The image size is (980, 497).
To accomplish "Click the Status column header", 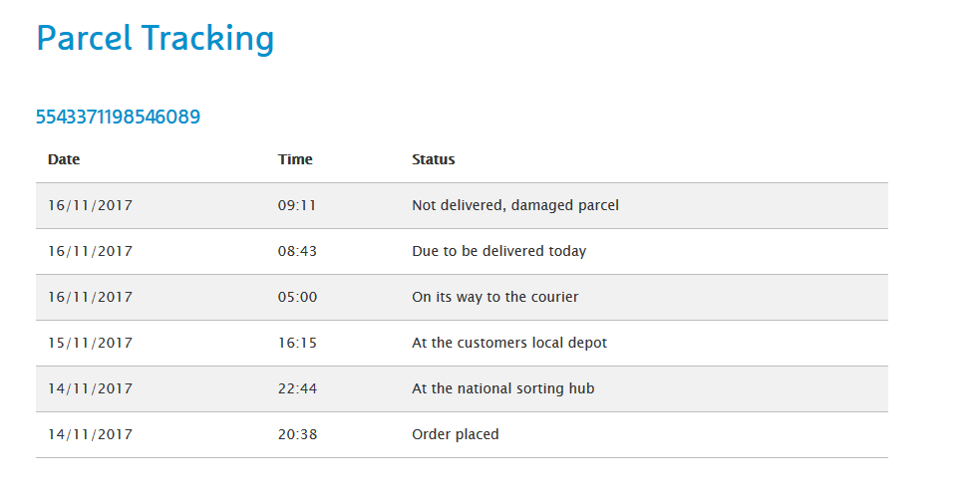I will point(433,159).
